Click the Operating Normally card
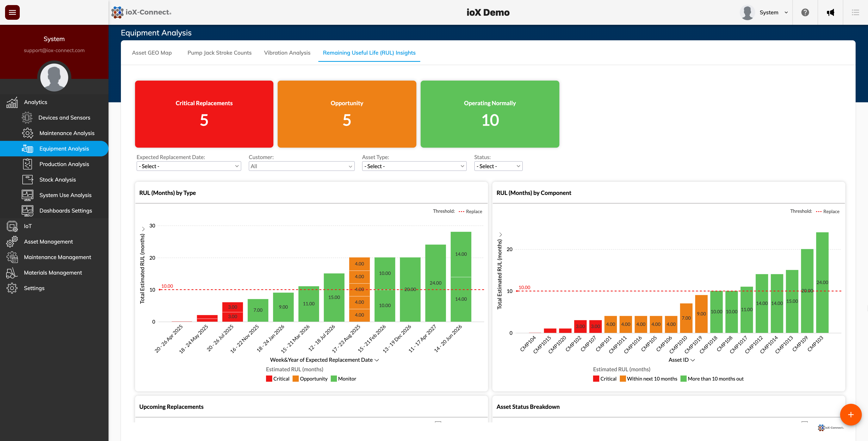The width and height of the screenshot is (868, 441). pyautogui.click(x=490, y=114)
